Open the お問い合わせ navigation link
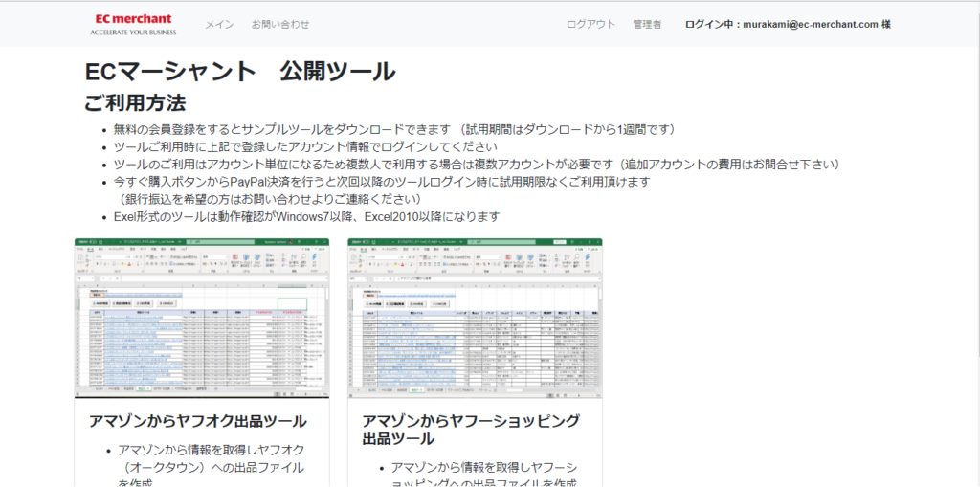 pyautogui.click(x=280, y=24)
